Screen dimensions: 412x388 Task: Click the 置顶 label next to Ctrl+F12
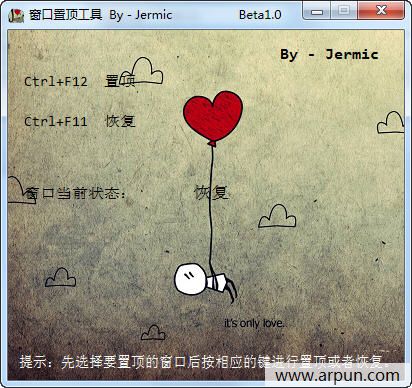pos(120,81)
